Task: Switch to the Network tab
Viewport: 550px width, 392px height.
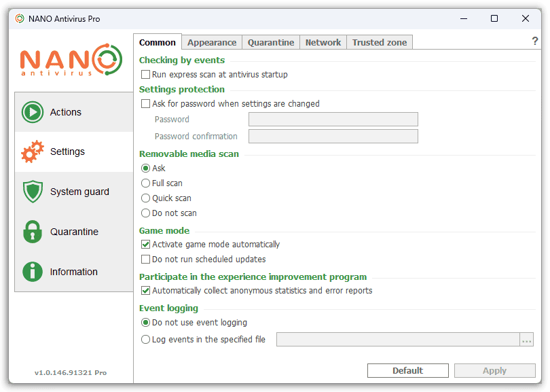Action: (323, 43)
